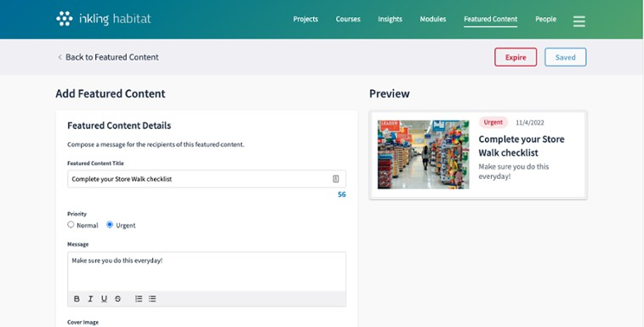The height and width of the screenshot is (327, 644).
Task: Toggle italic formatting in message editor
Action: coord(91,299)
